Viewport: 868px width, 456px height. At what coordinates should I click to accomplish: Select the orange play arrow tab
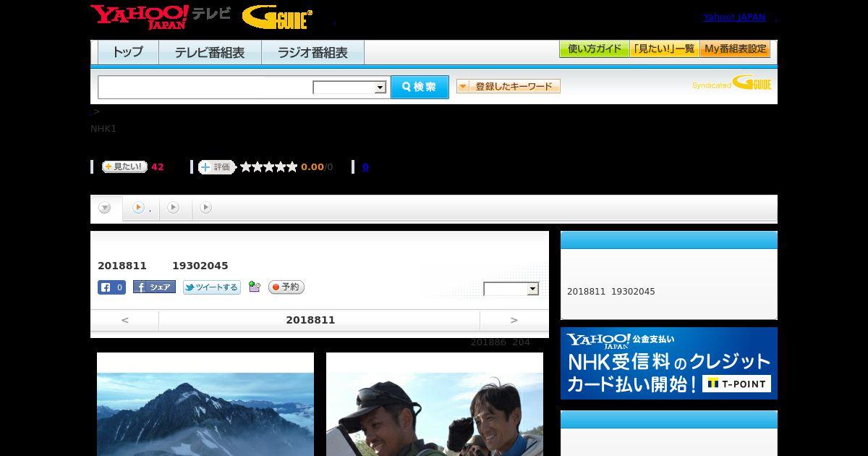tap(141, 208)
